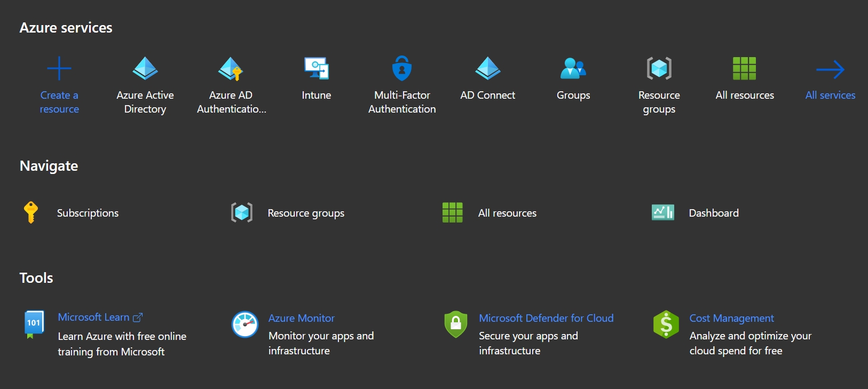The height and width of the screenshot is (389, 868).
Task: Click the All services arrow icon
Action: [x=830, y=69]
